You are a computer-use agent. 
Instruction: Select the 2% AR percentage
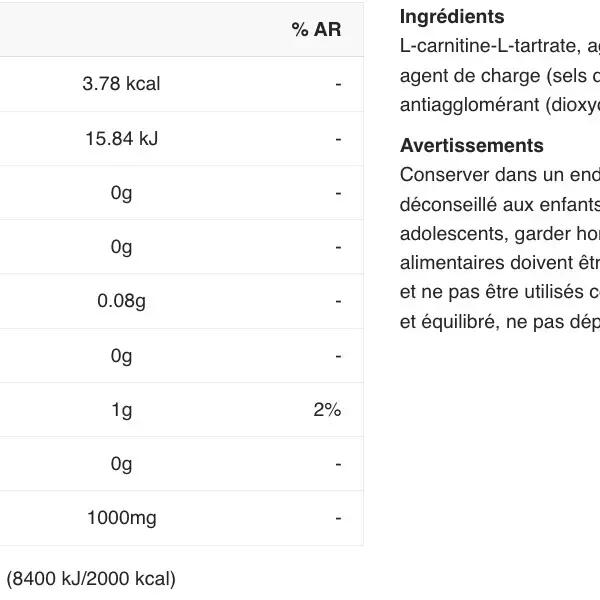pos(327,410)
